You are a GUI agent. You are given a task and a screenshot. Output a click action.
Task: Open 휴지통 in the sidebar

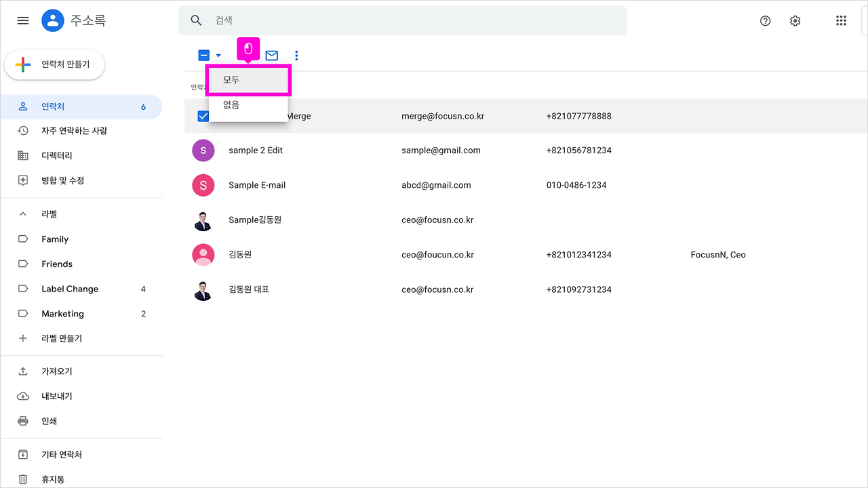[x=81, y=479]
